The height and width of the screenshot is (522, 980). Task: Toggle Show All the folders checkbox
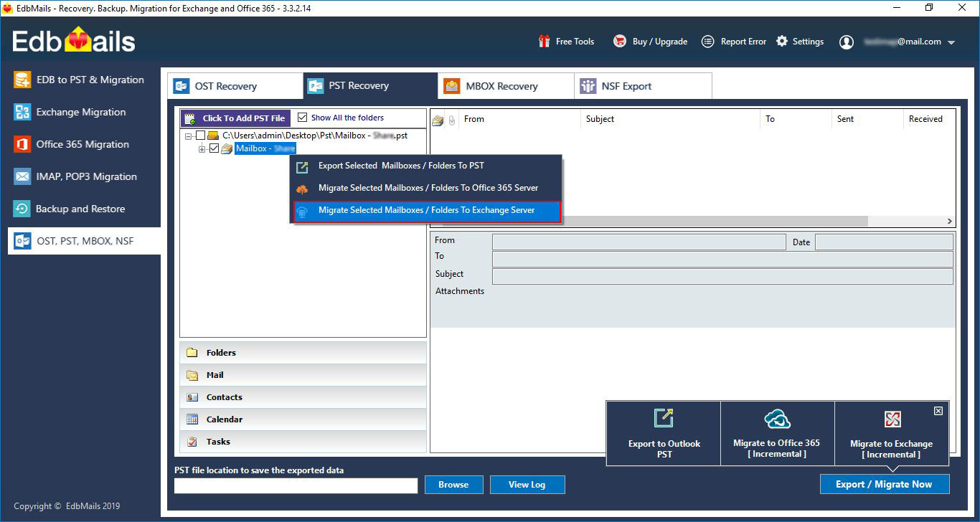coord(302,118)
